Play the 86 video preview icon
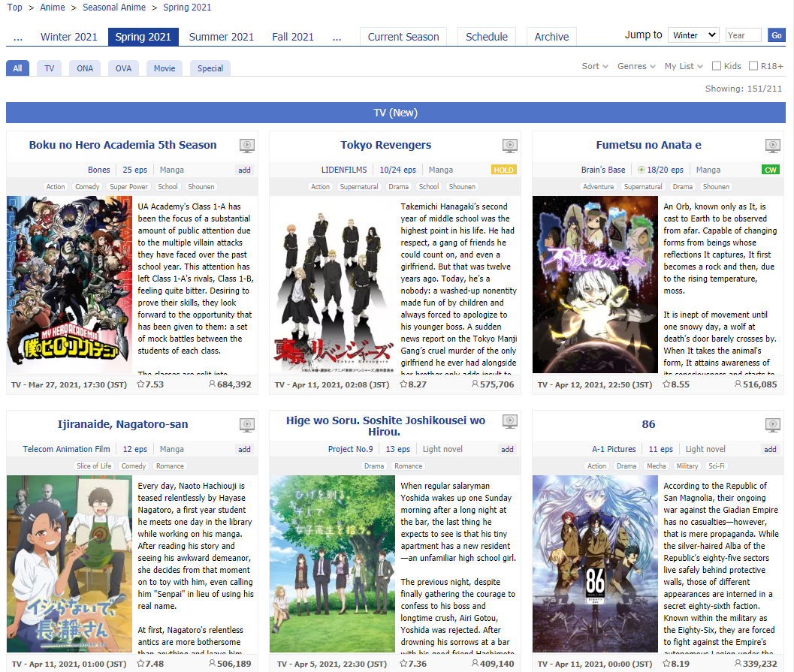Image resolution: width=794 pixels, height=672 pixels. pos(772,425)
